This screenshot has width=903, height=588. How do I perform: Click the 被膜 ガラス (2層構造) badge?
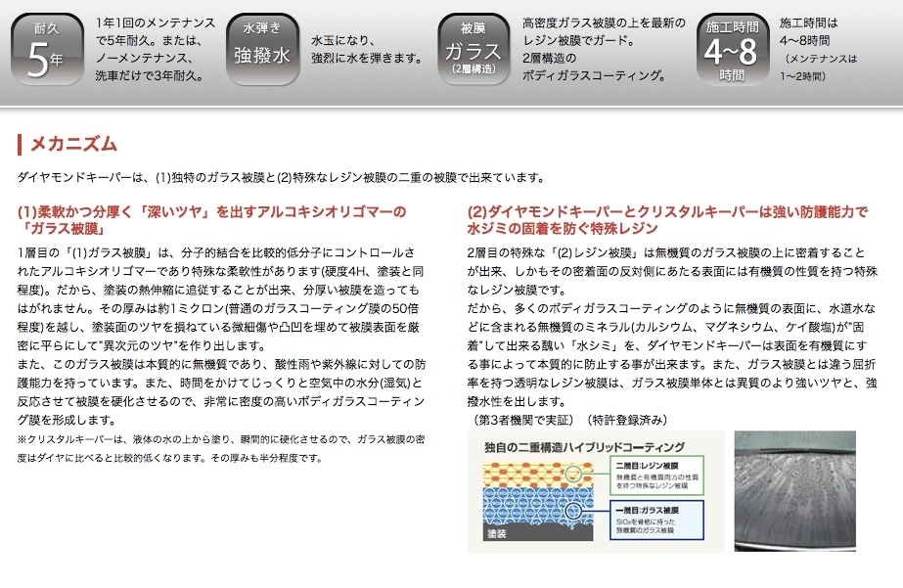[x=472, y=50]
